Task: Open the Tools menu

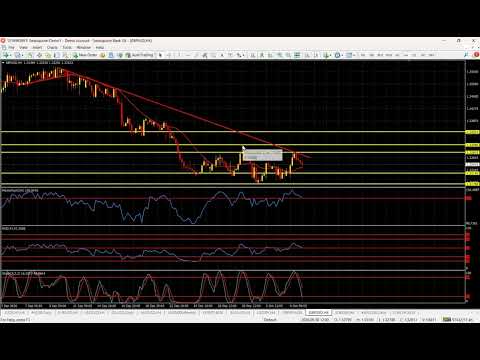Action: pyautogui.click(x=67, y=48)
